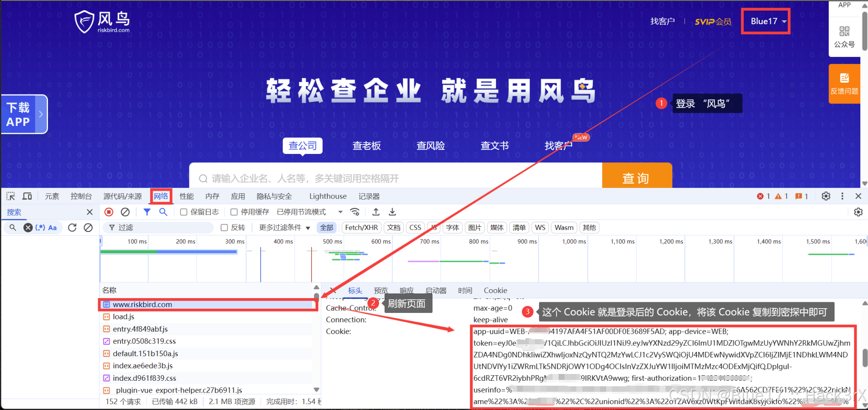Viewport: 868px width, 410px height.
Task: Filter requests by WS type
Action: click(540, 228)
